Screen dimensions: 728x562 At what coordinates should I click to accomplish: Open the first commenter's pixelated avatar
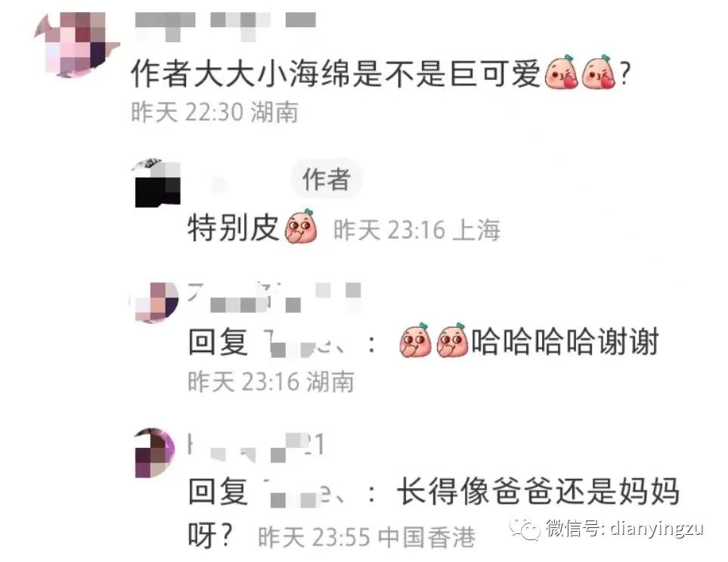point(76,43)
